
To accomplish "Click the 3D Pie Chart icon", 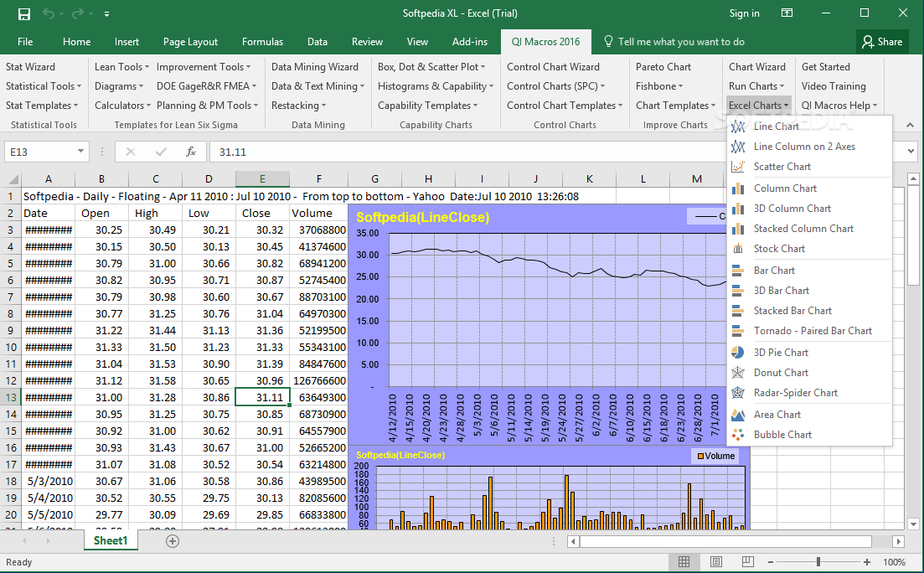I will [738, 353].
